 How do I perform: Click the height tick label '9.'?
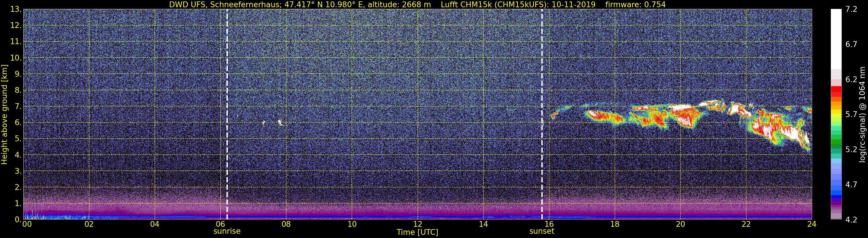point(18,74)
